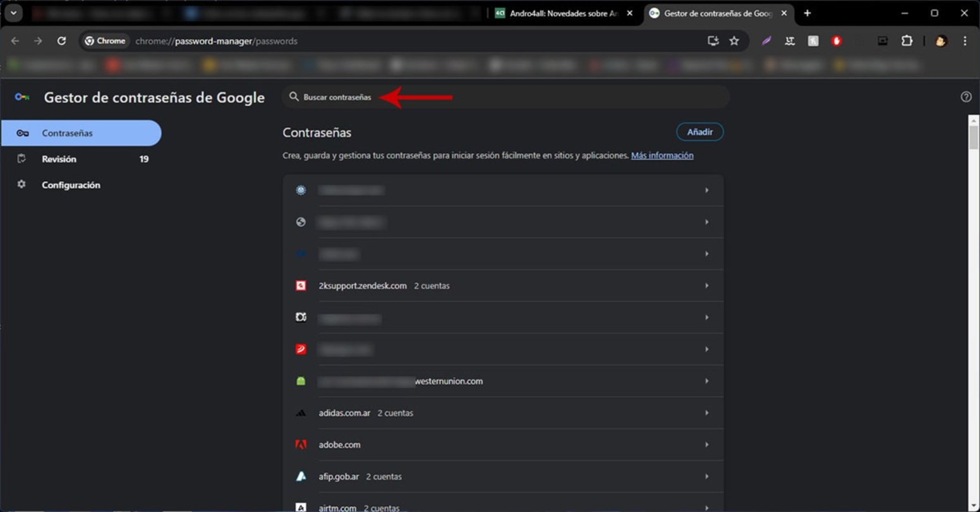Click the Adobe logo icon
This screenshot has height=512, width=980.
pyautogui.click(x=301, y=445)
